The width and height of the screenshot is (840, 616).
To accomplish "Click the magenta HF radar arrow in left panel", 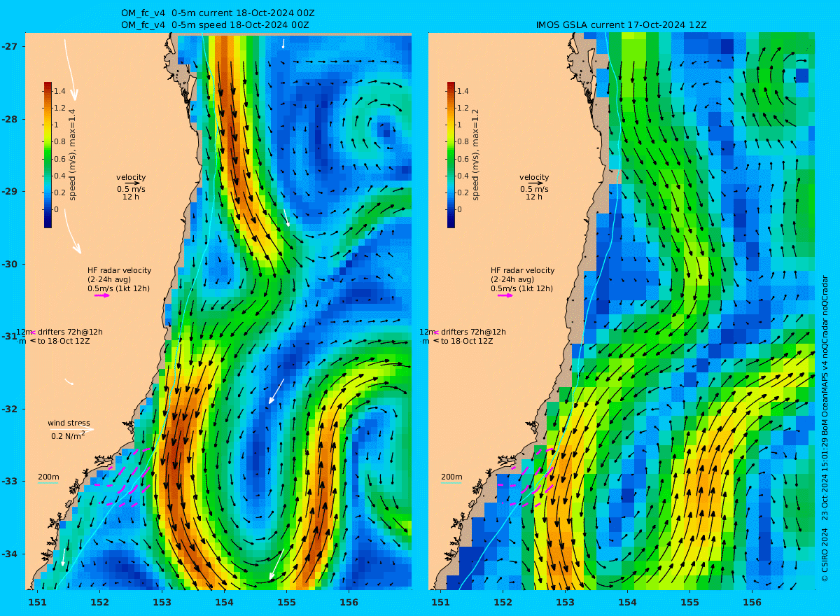I will [x=102, y=295].
